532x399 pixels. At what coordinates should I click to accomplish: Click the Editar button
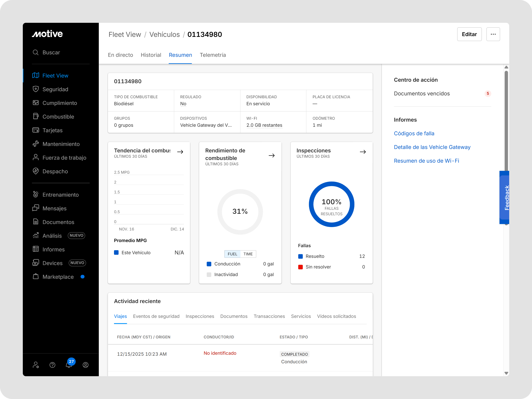pos(469,34)
